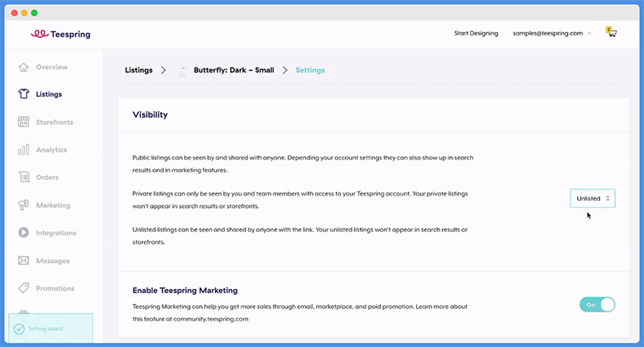
Task: Click the Marketing megaphone icon
Action: click(23, 205)
